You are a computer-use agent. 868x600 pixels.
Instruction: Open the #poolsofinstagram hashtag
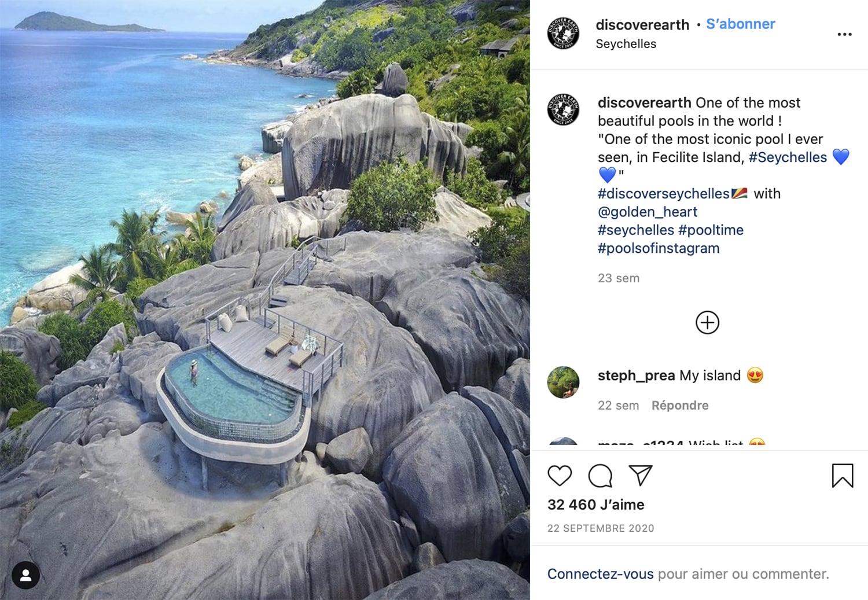click(x=658, y=248)
